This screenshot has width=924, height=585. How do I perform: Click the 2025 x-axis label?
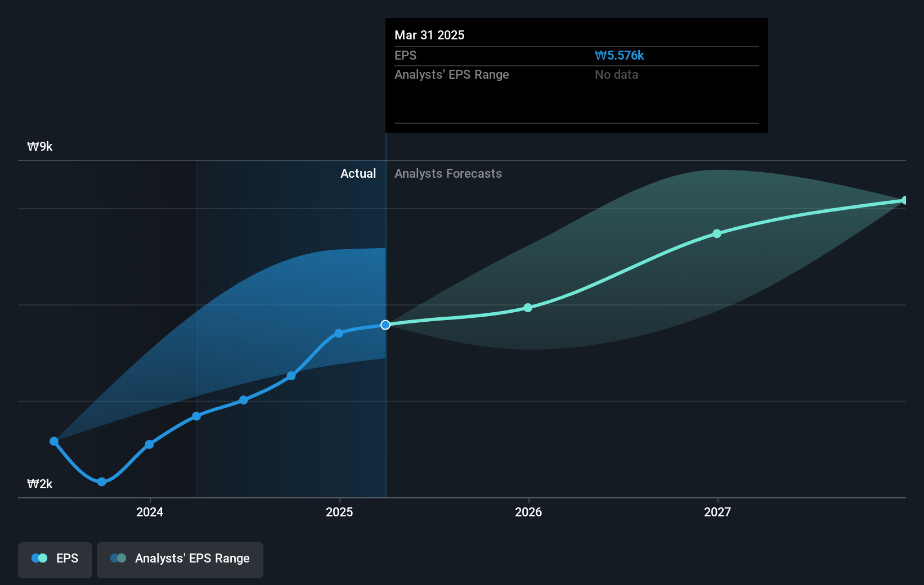(339, 512)
